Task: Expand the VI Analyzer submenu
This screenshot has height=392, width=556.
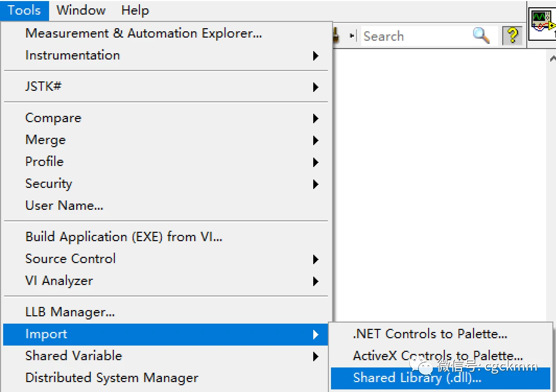Action: 59,281
